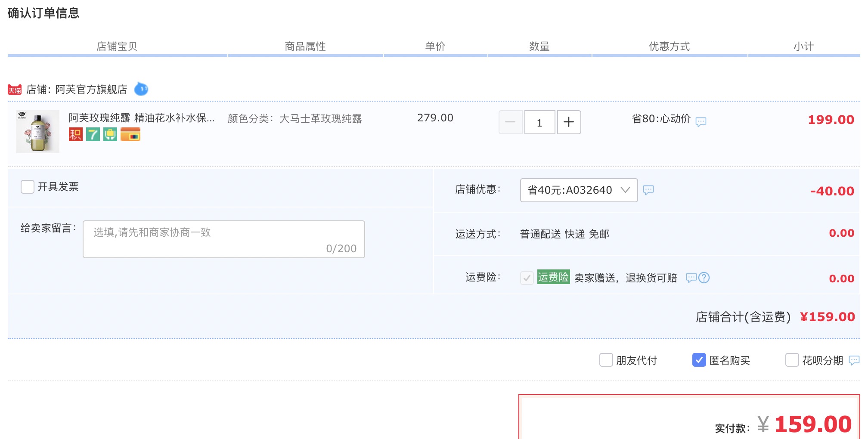
Task: Click the 颜色分类：大马士革玫瑰纯露 attribute text
Action: pos(295,119)
